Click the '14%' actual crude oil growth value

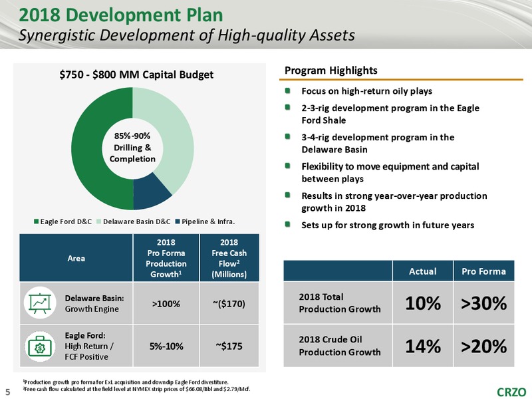tap(423, 346)
